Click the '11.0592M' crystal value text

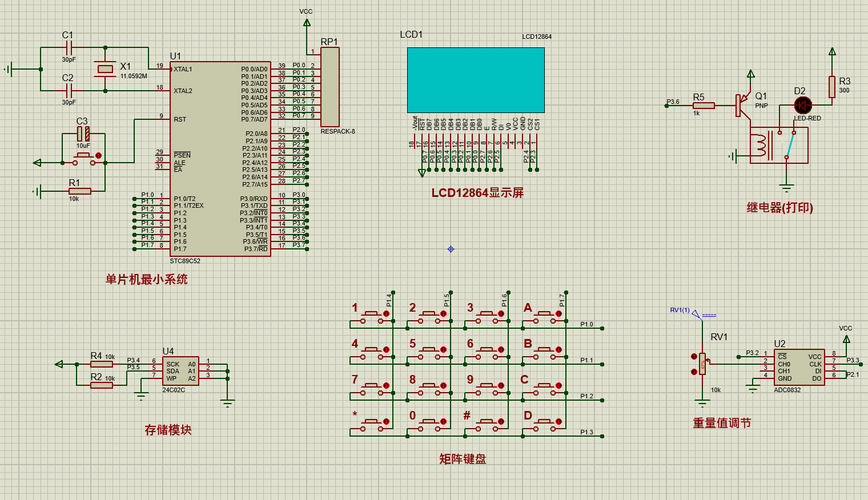pos(134,76)
